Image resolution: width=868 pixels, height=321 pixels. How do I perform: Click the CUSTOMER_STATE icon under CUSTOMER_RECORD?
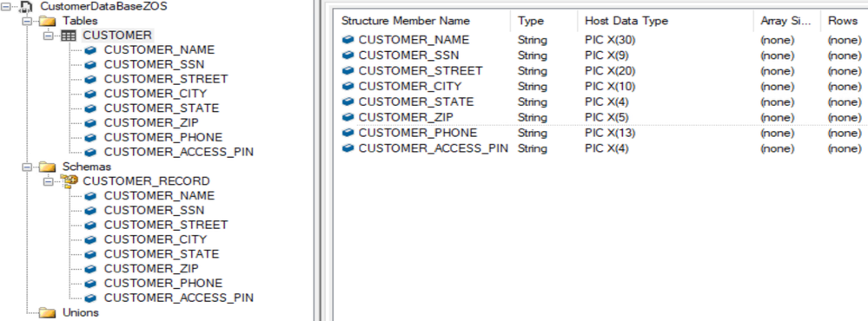[x=90, y=254]
